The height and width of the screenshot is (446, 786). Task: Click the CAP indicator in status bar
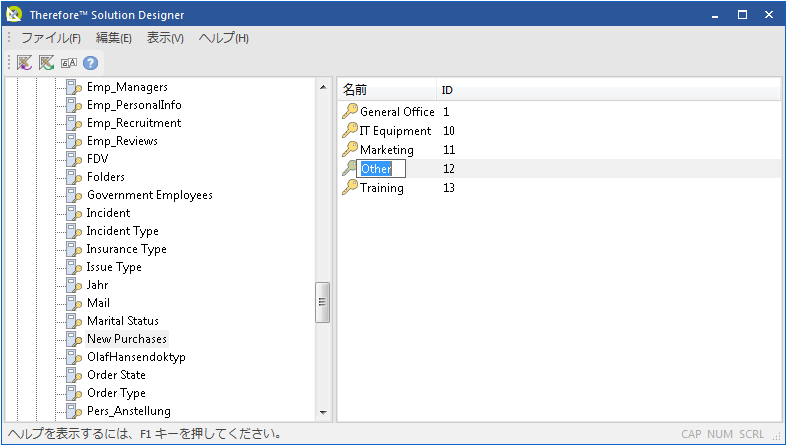[691, 434]
